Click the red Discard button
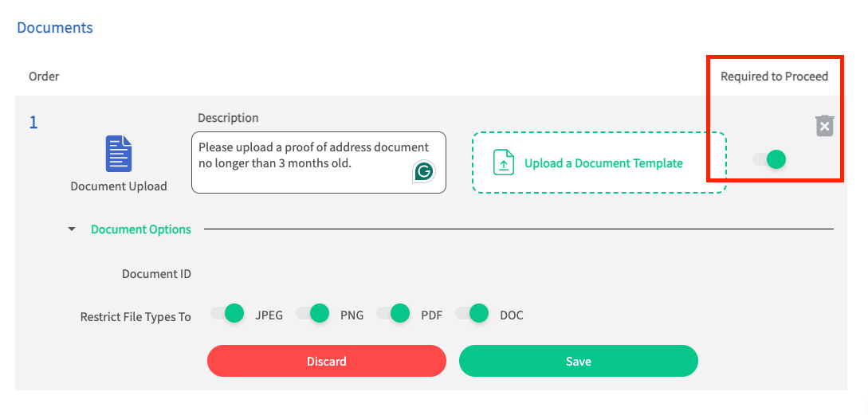This screenshot has height=415, width=868. point(327,361)
